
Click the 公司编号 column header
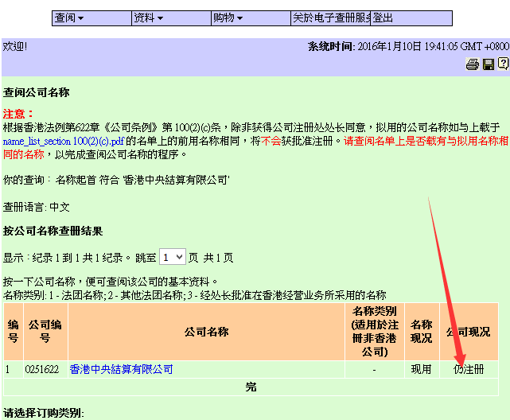(45, 332)
